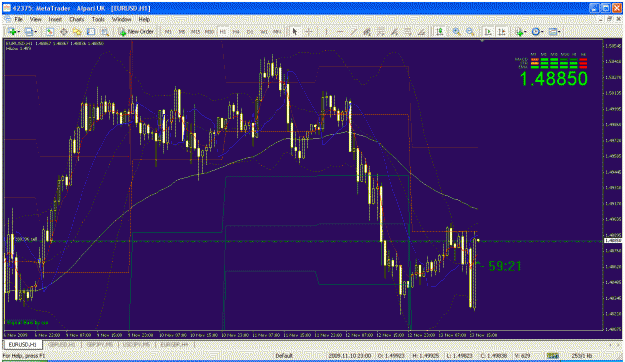Toggle the Auto Scroll chart icon
Image resolution: width=625 pixels, height=362 pixels.
(x=488, y=31)
